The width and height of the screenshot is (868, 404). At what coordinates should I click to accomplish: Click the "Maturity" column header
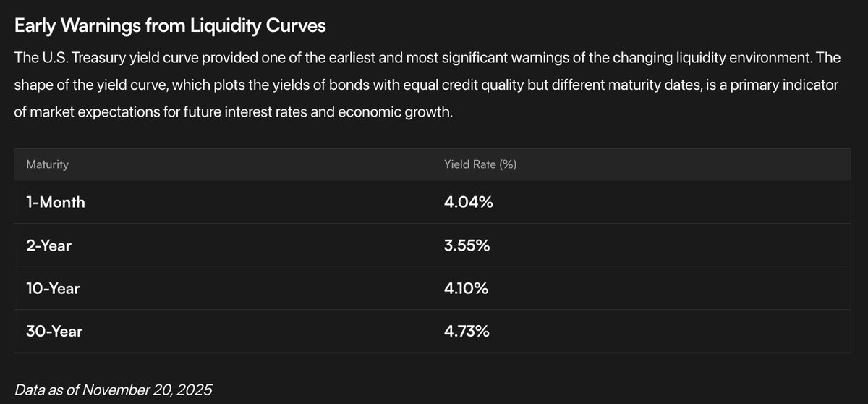click(47, 164)
